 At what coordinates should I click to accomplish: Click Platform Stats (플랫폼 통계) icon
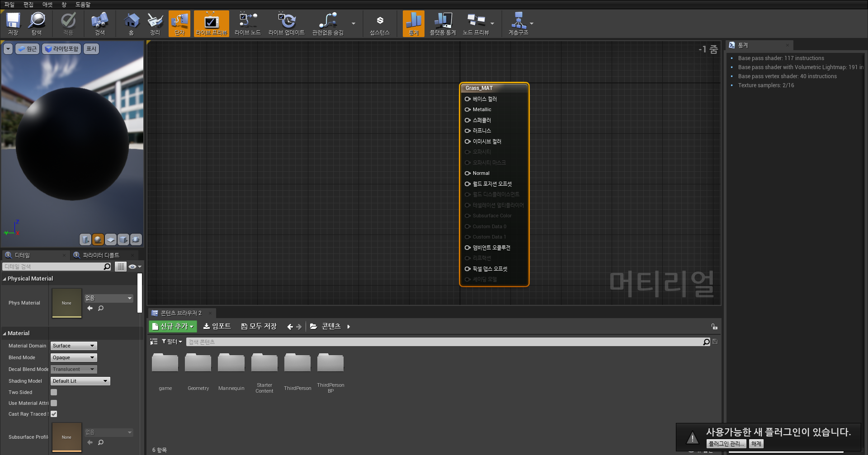(443, 24)
